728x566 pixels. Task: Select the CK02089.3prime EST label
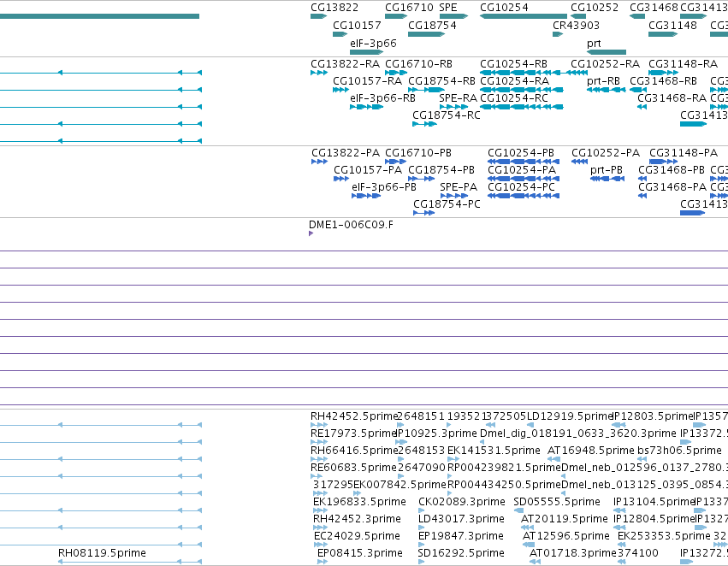[x=461, y=502]
